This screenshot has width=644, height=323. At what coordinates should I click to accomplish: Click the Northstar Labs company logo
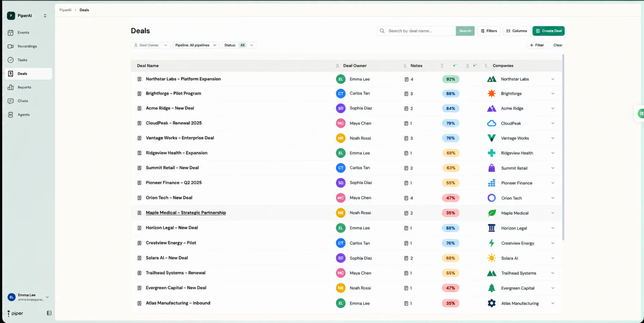click(491, 79)
